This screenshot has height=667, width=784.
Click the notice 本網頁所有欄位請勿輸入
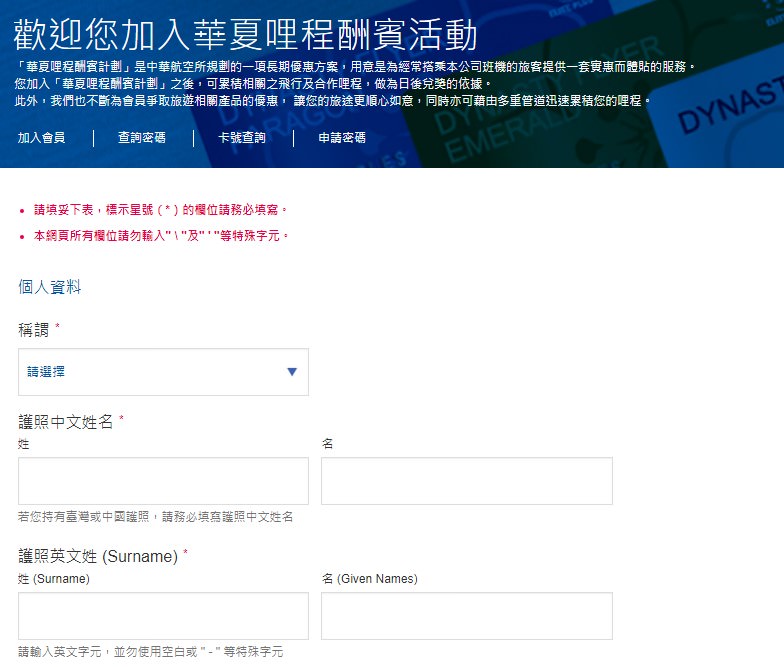tap(161, 236)
